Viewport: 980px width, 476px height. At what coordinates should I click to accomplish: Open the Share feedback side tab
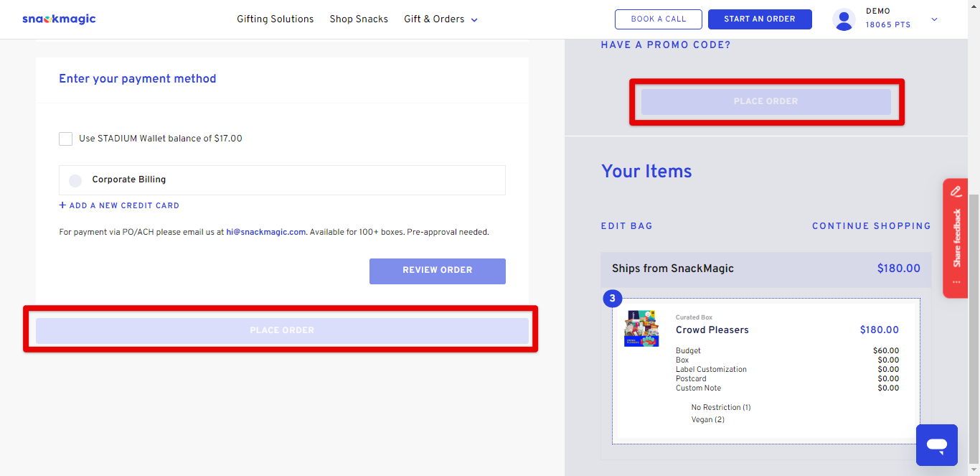pyautogui.click(x=956, y=237)
